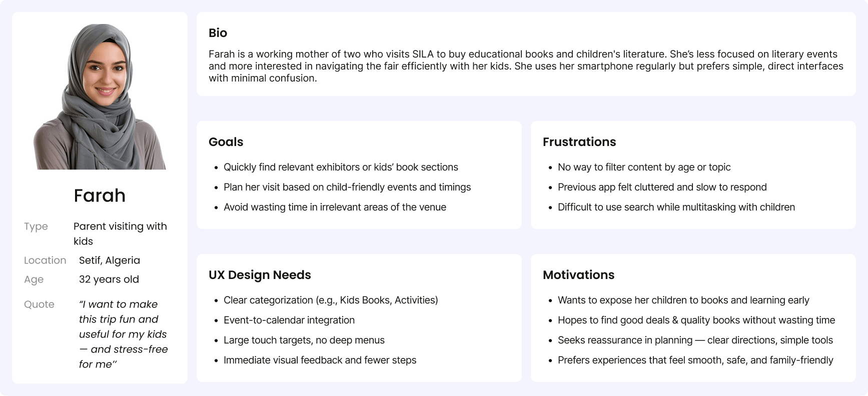Select the italic quote text
This screenshot has height=396, width=868.
tap(123, 334)
